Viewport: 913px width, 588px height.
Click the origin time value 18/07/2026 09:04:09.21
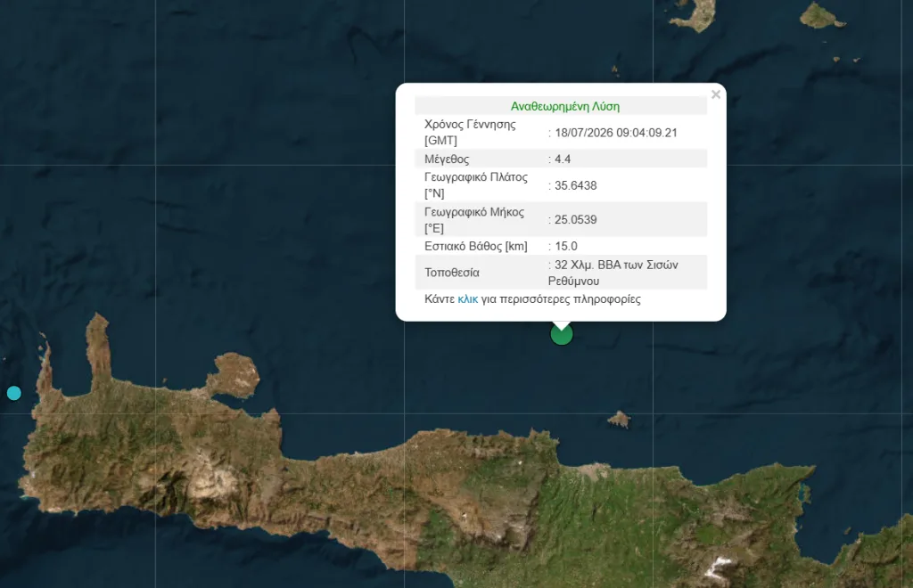(x=616, y=133)
